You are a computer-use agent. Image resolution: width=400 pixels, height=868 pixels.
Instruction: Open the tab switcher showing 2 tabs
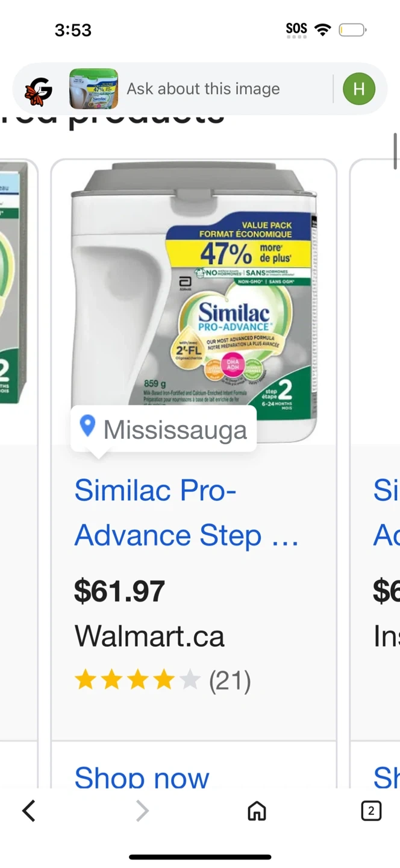[x=370, y=811]
